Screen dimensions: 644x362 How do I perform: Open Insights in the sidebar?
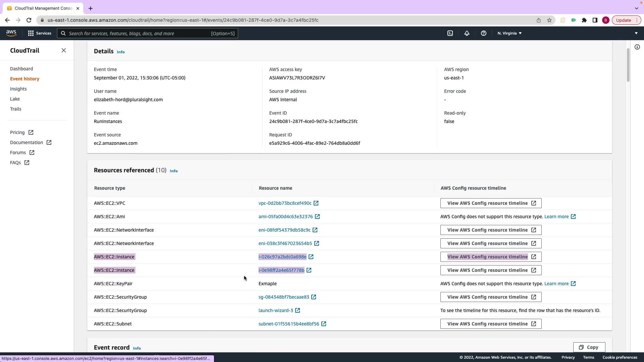click(x=18, y=89)
